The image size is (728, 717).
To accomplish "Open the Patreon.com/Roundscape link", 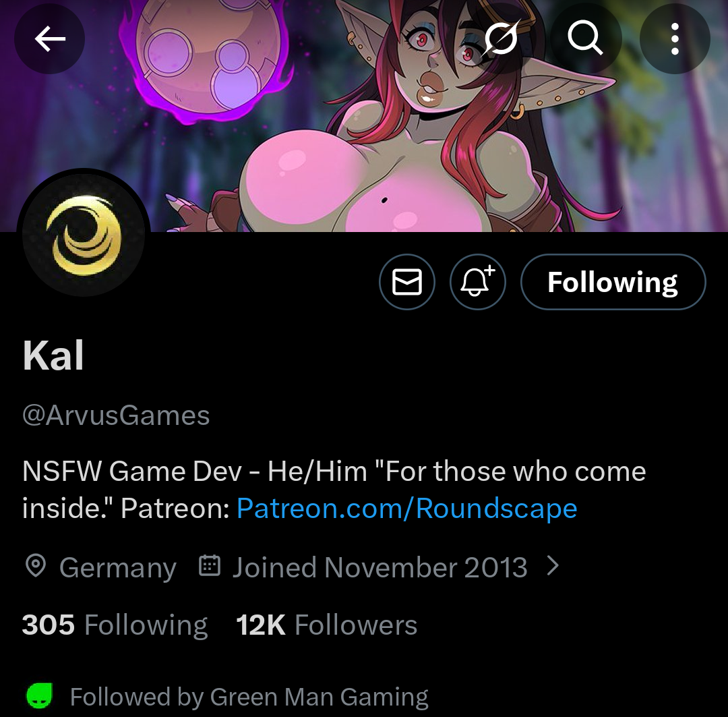I will click(407, 508).
